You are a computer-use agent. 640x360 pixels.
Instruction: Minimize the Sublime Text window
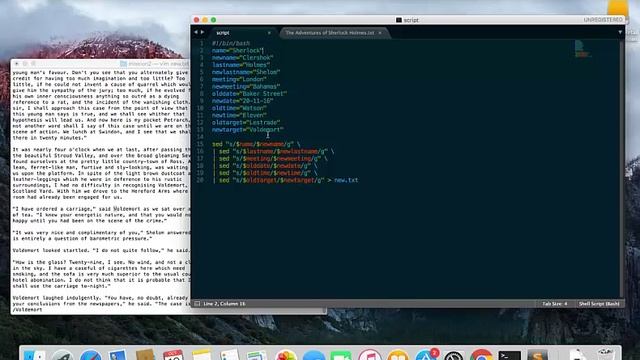click(x=205, y=20)
